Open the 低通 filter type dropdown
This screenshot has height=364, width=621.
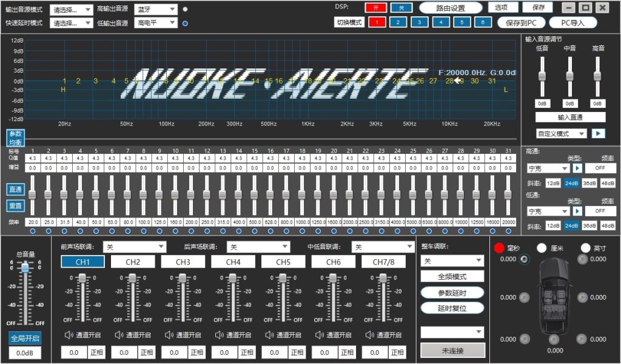[548, 211]
